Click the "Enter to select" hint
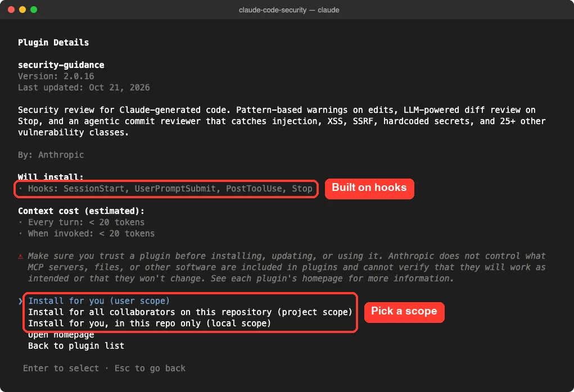This screenshot has width=574, height=392. [61, 368]
